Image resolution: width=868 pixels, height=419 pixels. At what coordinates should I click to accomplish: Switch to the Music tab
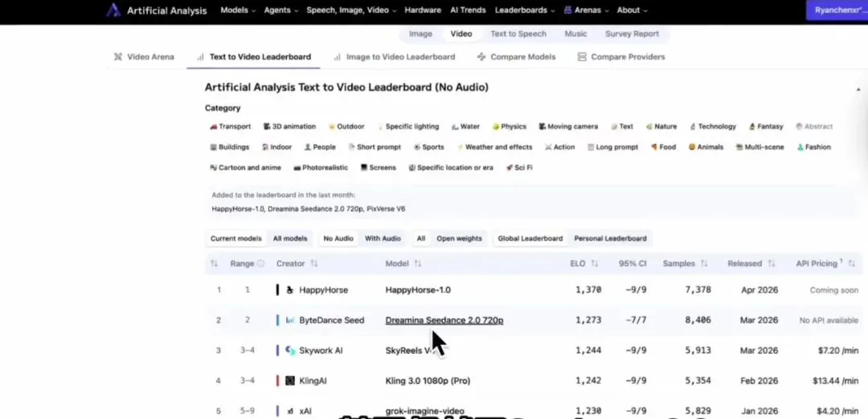[575, 34]
